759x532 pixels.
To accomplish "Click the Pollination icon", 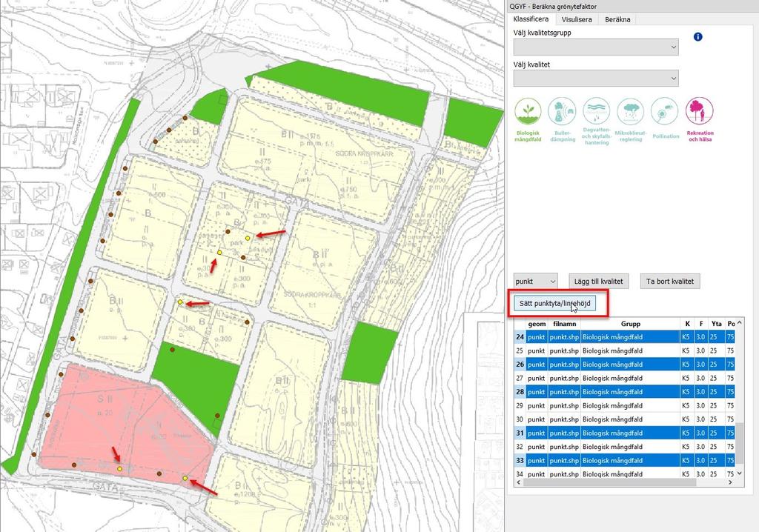I will pyautogui.click(x=665, y=111).
